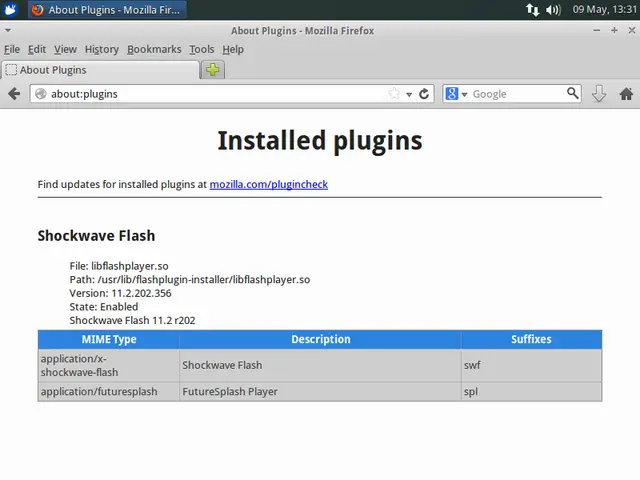
Task: Open the History menu
Action: [x=102, y=49]
